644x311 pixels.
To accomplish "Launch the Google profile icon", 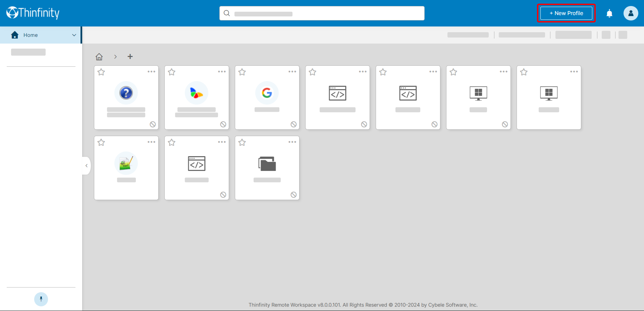I will (x=267, y=93).
